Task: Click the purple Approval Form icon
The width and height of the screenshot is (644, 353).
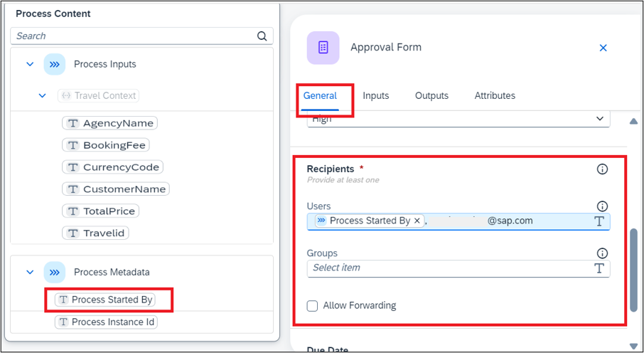Action: (x=323, y=48)
